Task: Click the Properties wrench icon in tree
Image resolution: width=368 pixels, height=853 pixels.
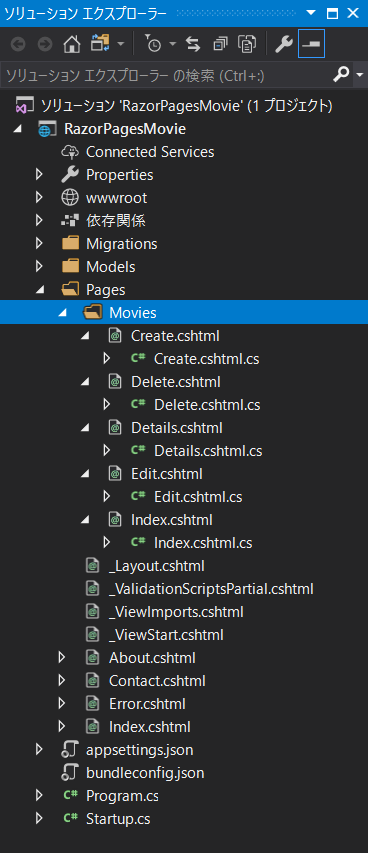Action: (70, 175)
